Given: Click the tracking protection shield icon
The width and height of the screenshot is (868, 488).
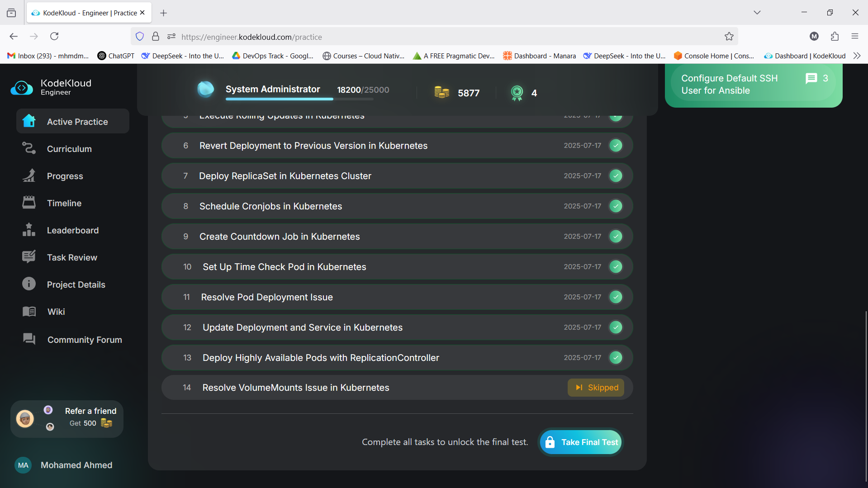Looking at the screenshot, I should pos(140,37).
